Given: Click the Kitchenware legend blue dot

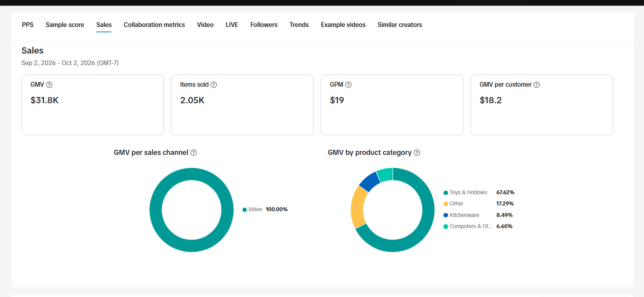Looking at the screenshot, I should 446,215.
